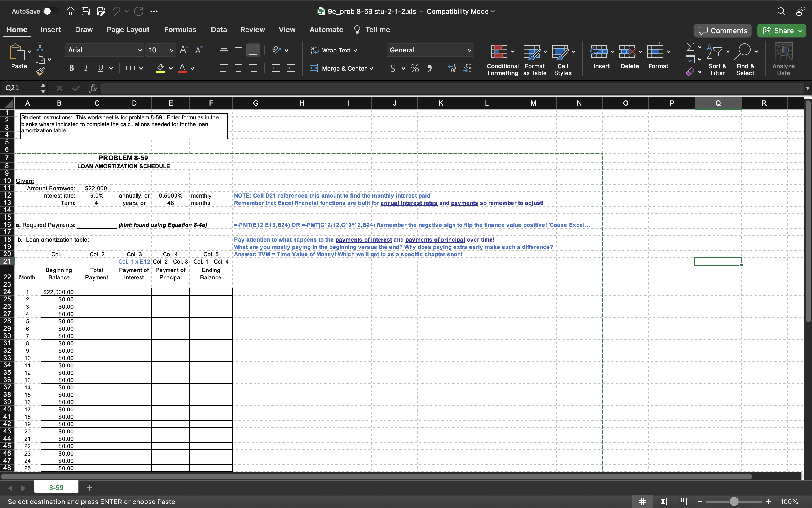Toggle Bold formatting

[x=71, y=68]
